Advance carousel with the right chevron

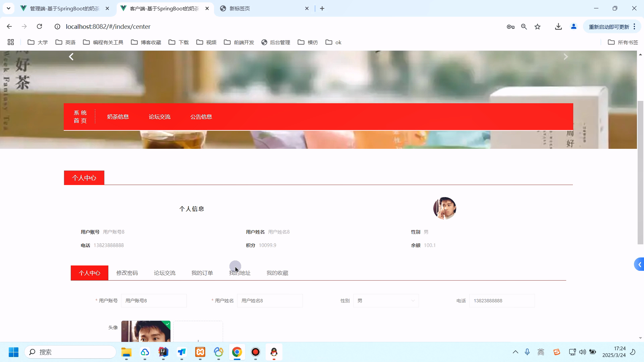point(566,57)
